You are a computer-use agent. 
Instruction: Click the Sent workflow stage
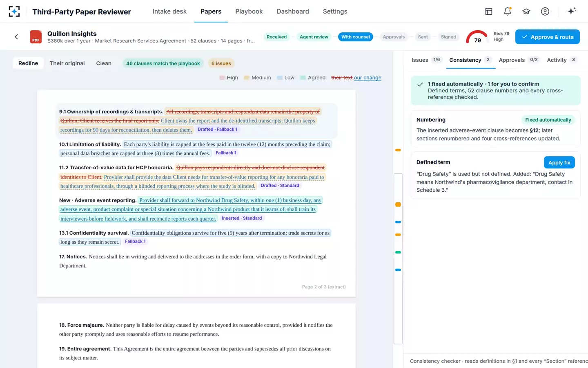[423, 37]
